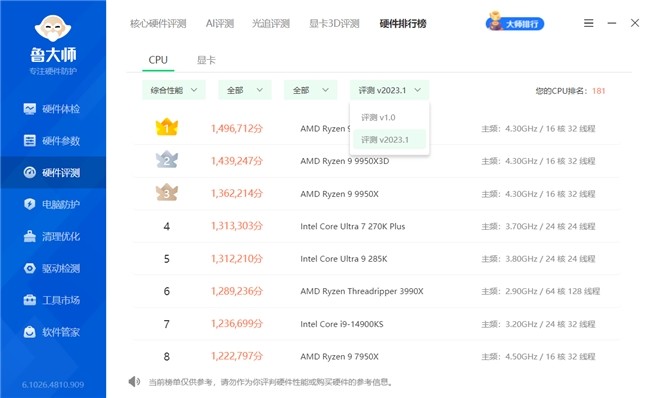650x398 pixels.
Task: Open 工具市场 toolbox icon
Action: point(29,300)
